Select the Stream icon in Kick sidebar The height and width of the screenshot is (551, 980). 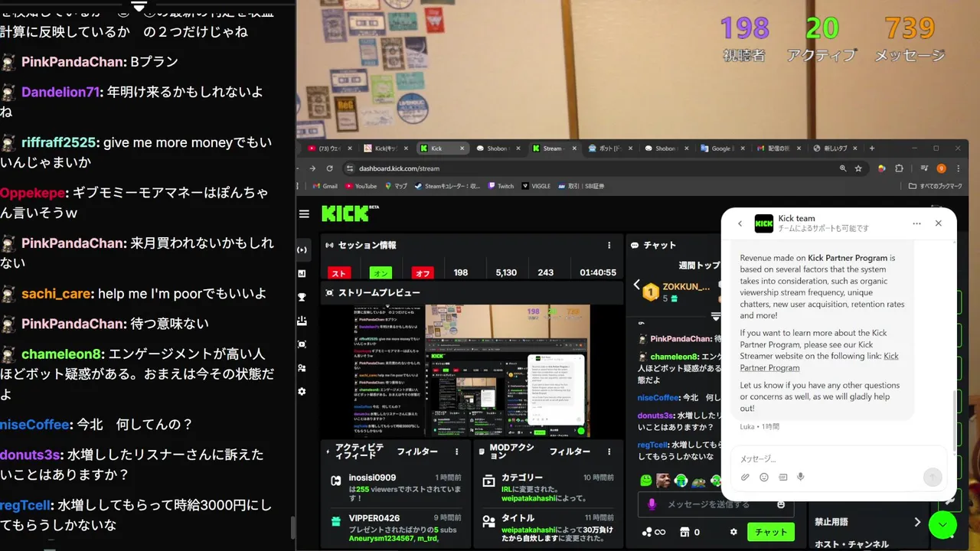tap(302, 249)
